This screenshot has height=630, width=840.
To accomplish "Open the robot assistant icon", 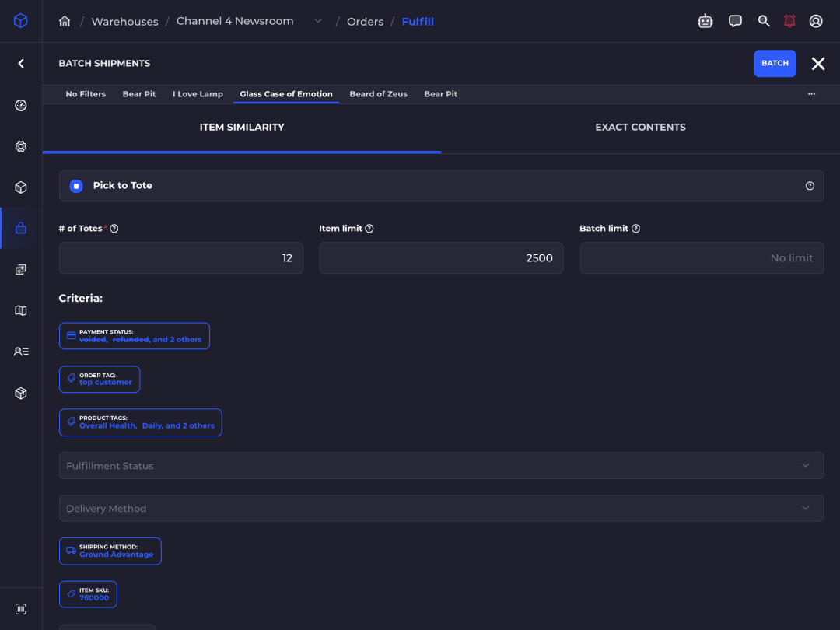I will 705,21.
